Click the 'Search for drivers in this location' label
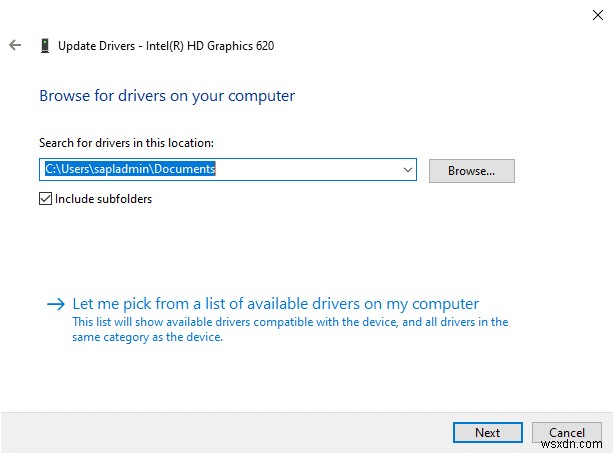 tap(126, 143)
